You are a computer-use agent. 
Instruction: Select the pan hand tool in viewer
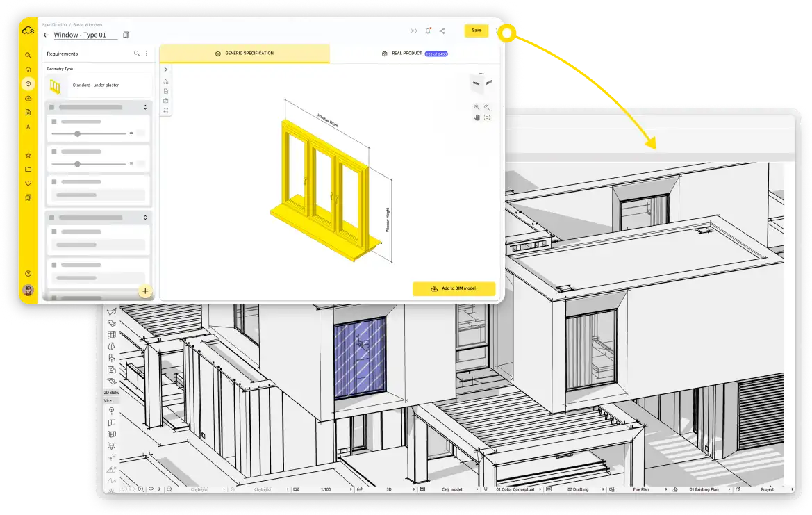[x=477, y=117]
